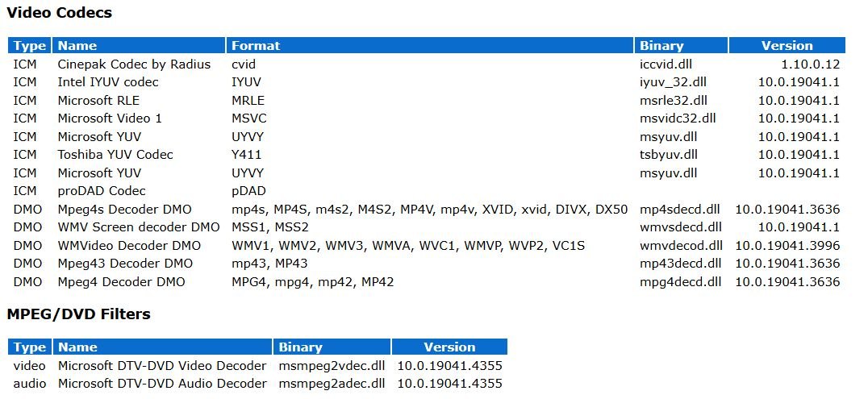Select Binary header in MPEG/DVD Filters table

tap(332, 347)
